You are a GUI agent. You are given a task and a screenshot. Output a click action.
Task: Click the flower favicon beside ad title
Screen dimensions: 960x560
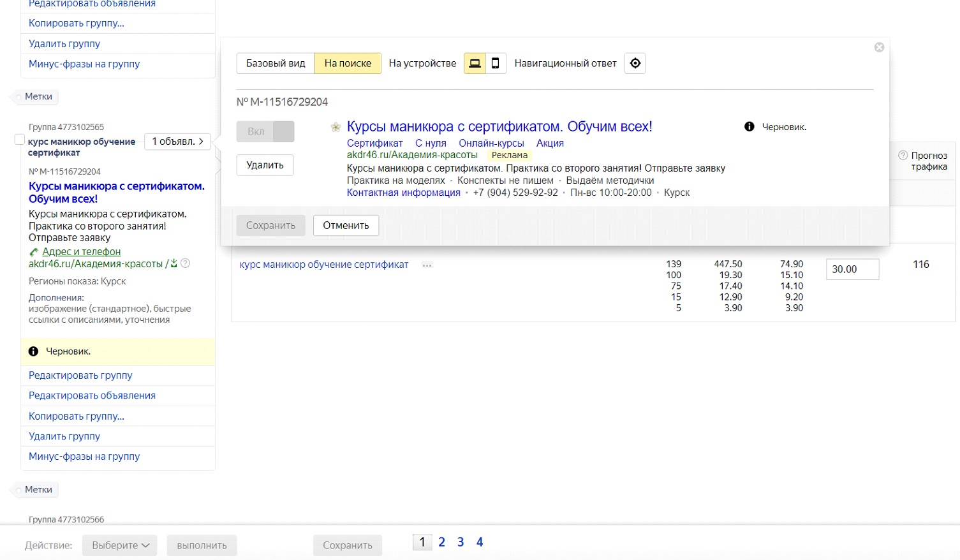pos(336,127)
